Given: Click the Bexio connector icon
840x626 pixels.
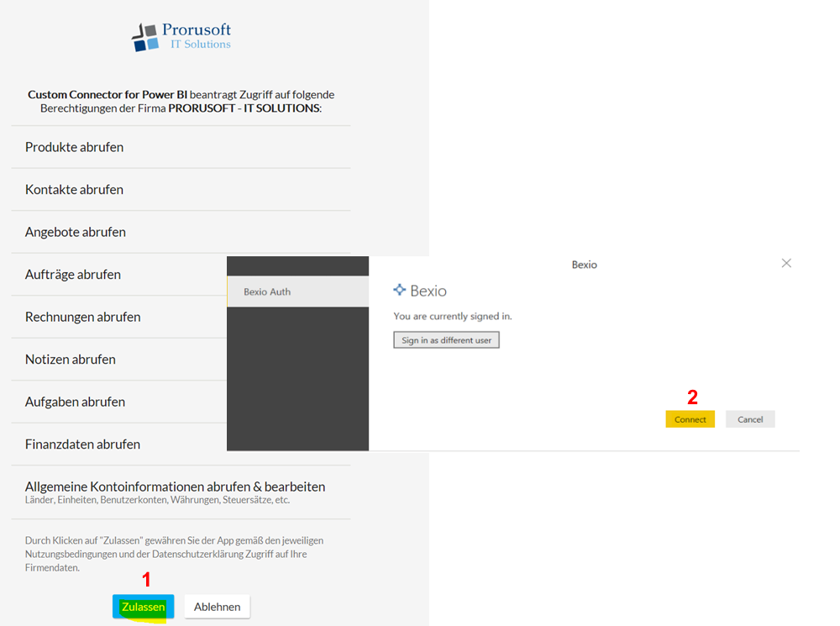Looking at the screenshot, I should pyautogui.click(x=400, y=290).
